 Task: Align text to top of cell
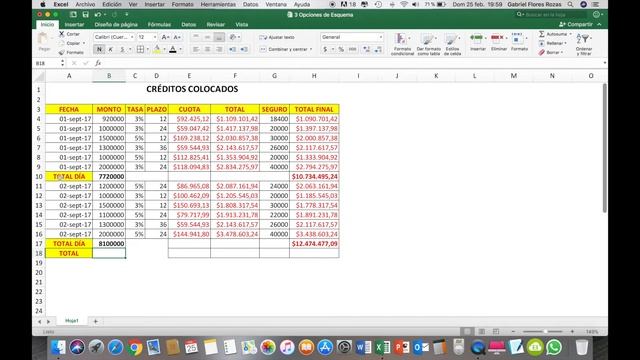[196, 37]
